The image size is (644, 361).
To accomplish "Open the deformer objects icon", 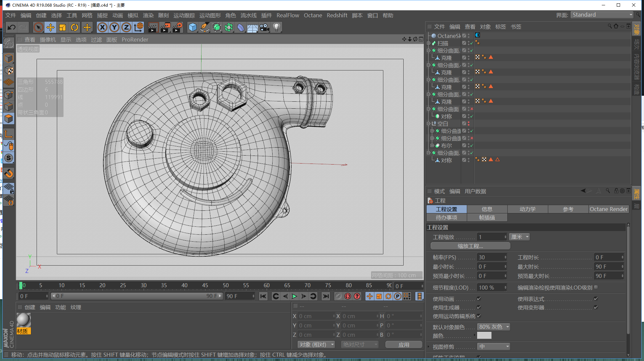I will pos(241,27).
